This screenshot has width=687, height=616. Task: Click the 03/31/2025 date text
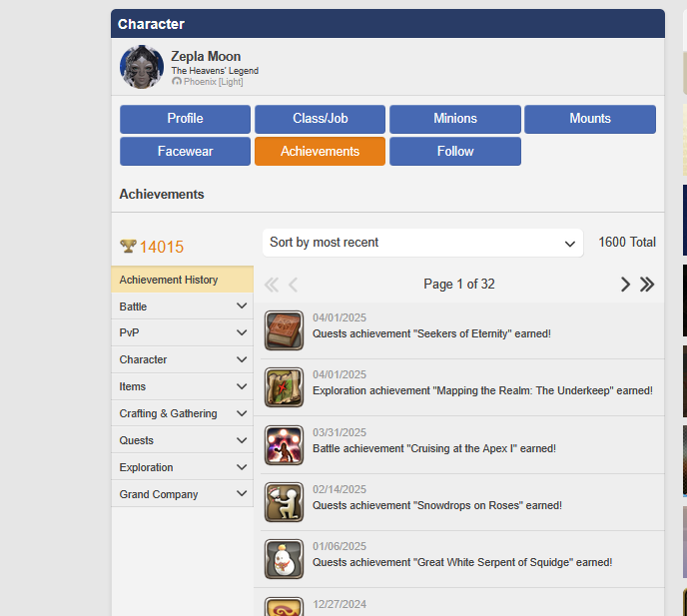(x=340, y=432)
